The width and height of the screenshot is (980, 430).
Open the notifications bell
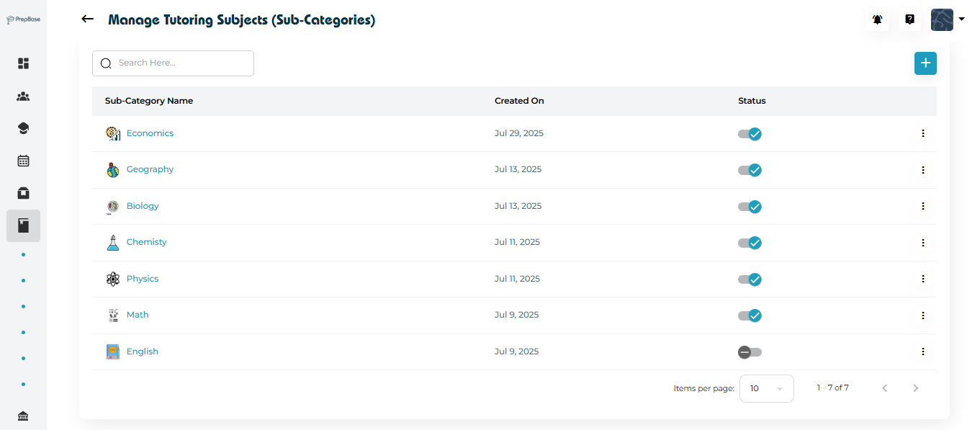tap(877, 20)
